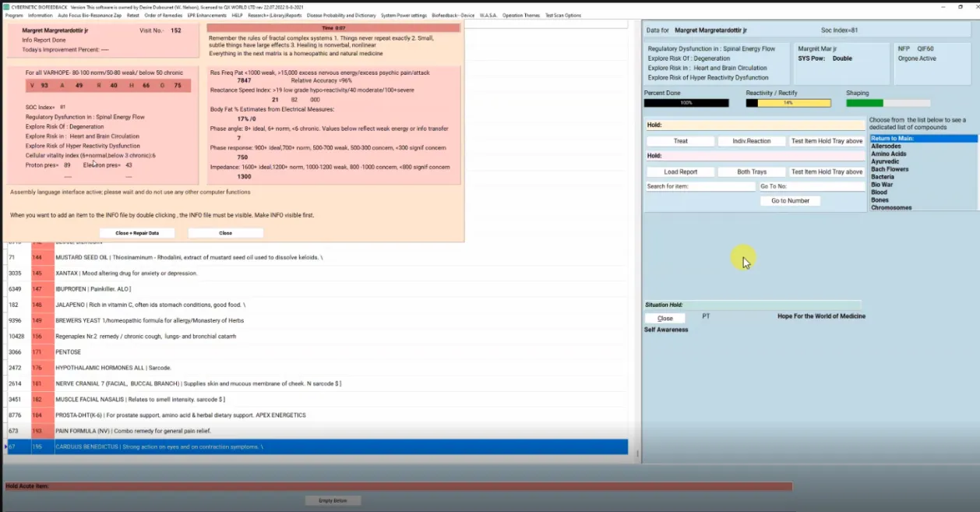This screenshot has height=512, width=980.
Task: Open the Biofeedback--Device menu
Action: point(453,16)
